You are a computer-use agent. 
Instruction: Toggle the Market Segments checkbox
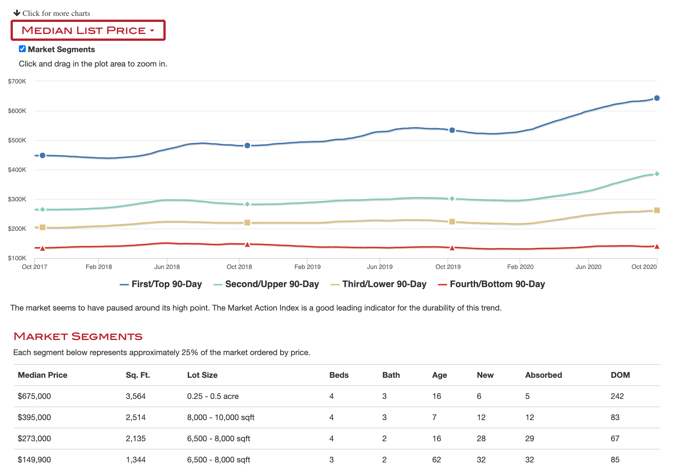[x=22, y=49]
